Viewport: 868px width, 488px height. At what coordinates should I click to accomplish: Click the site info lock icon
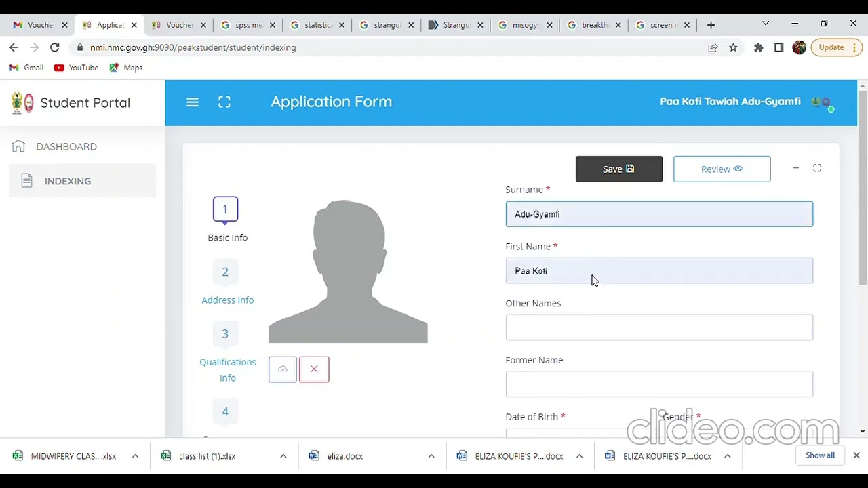point(80,47)
